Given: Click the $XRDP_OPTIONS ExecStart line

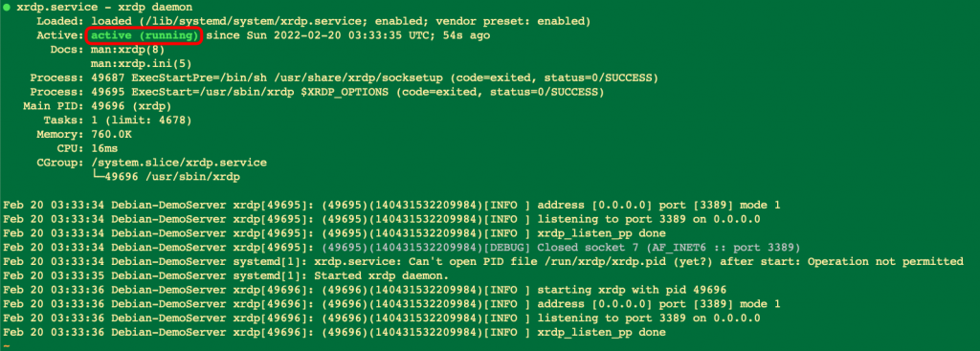Looking at the screenshot, I should [317, 92].
